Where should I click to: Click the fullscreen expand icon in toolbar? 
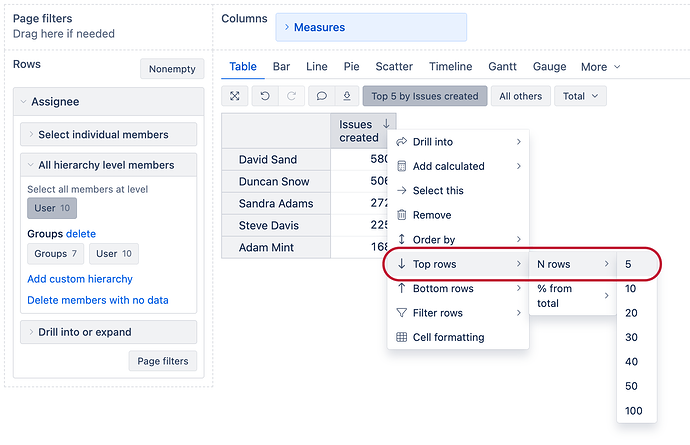tap(235, 96)
